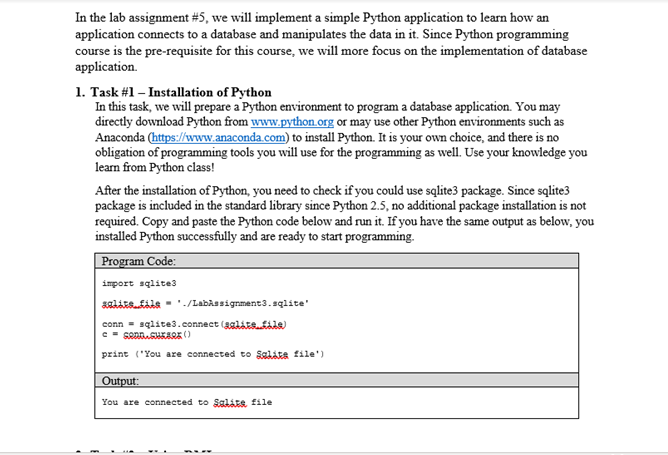Viewport: 668px width, 455px height.
Task: Open the www.python.org hyperlink
Action: [292, 122]
